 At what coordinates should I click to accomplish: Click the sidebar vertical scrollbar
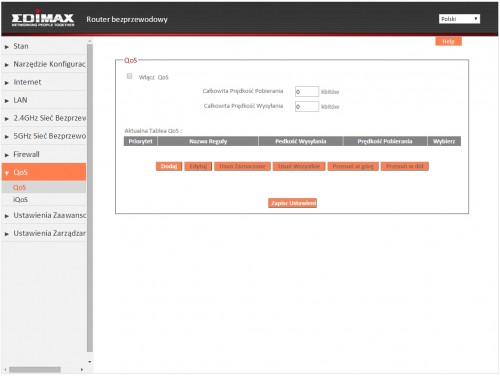[90, 197]
